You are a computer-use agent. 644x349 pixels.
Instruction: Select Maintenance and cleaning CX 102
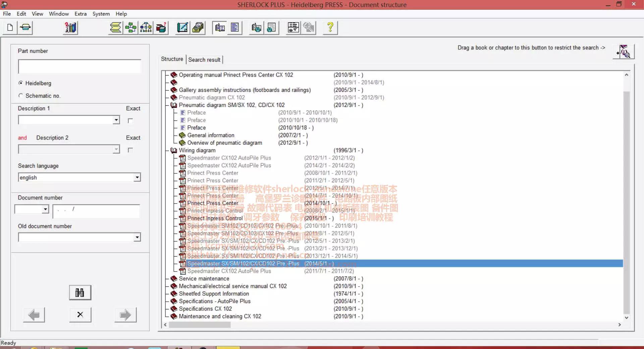(220, 316)
